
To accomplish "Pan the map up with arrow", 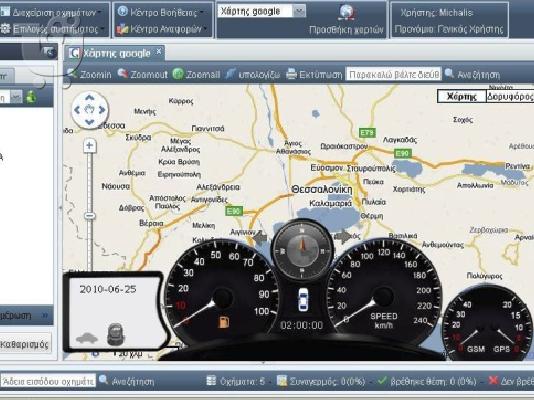I will click(x=90, y=98).
